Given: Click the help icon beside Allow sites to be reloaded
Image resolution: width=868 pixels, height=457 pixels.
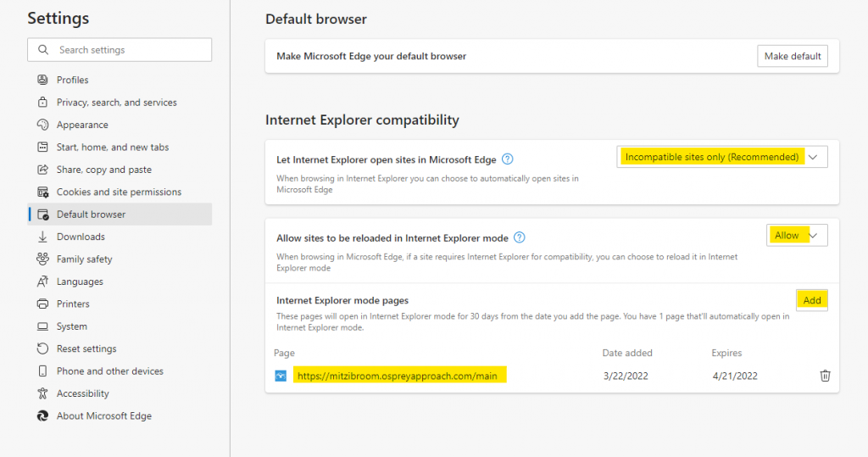Looking at the screenshot, I should (520, 237).
